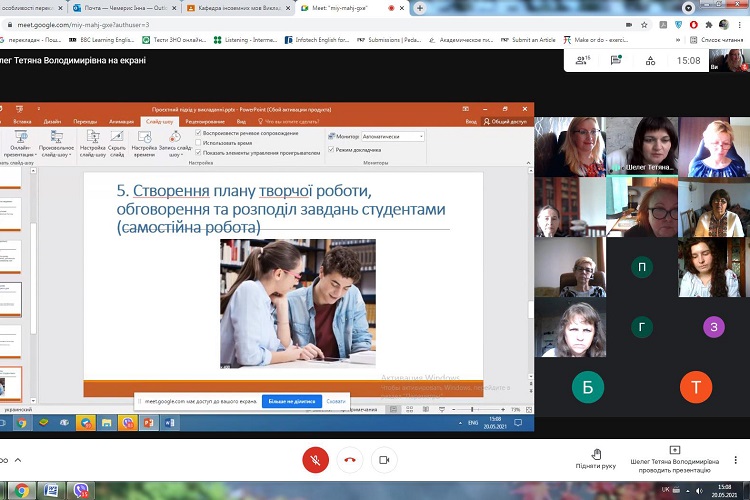Click Більше не ділитися button
Viewport: 750px width, 500px height.
pyautogui.click(x=291, y=401)
